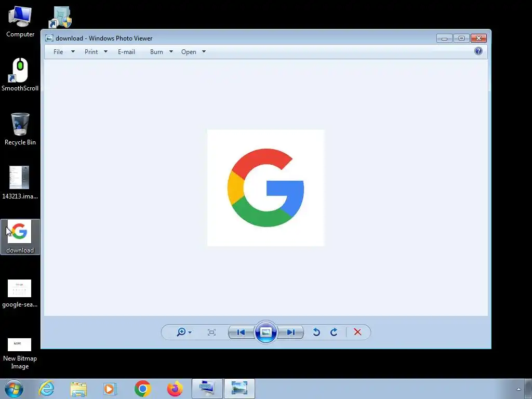This screenshot has height=399, width=532.
Task: Select the 143213.ima... desktop file
Action: (x=20, y=182)
